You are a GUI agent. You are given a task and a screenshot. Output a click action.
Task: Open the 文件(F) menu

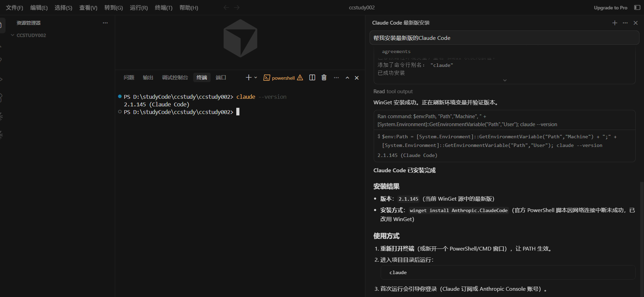15,8
